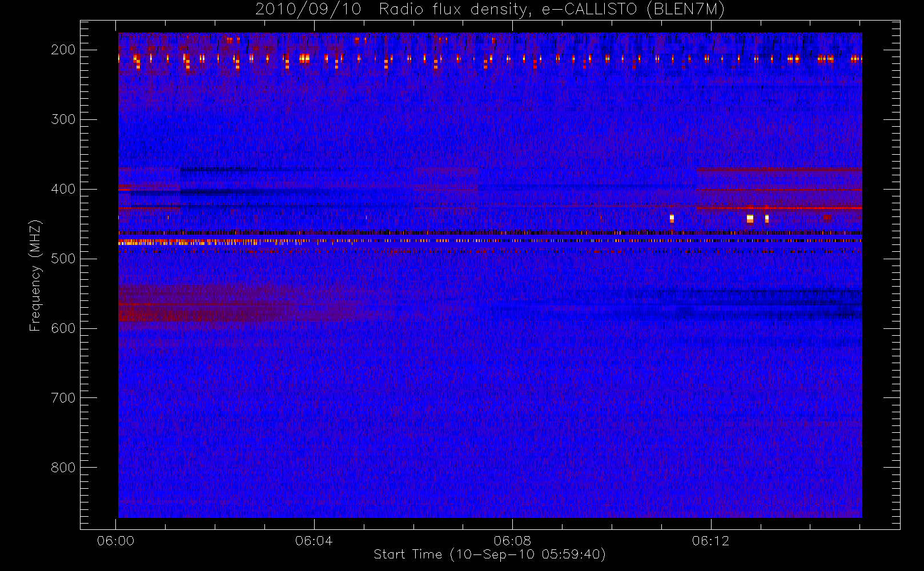Click the 'Start Time (10-Sep-10 05:59:40)' label

[489, 554]
